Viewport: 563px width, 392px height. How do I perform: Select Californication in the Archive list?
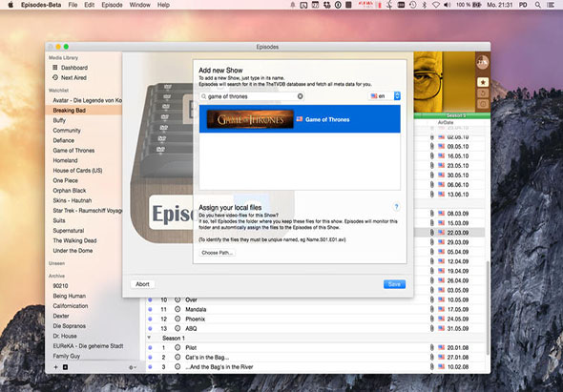coord(71,306)
